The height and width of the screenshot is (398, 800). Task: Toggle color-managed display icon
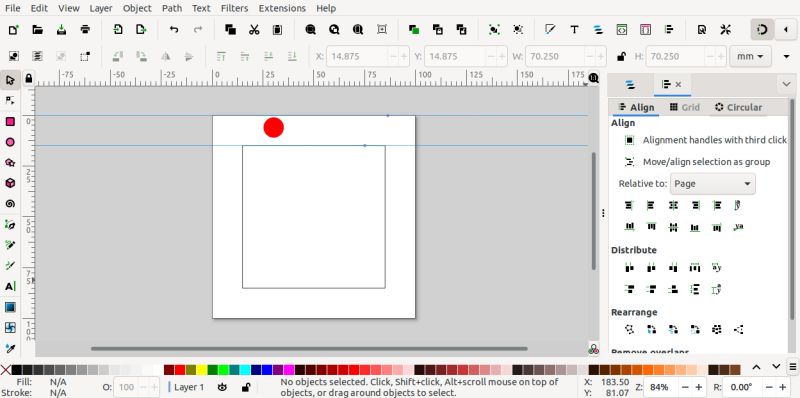click(x=593, y=349)
